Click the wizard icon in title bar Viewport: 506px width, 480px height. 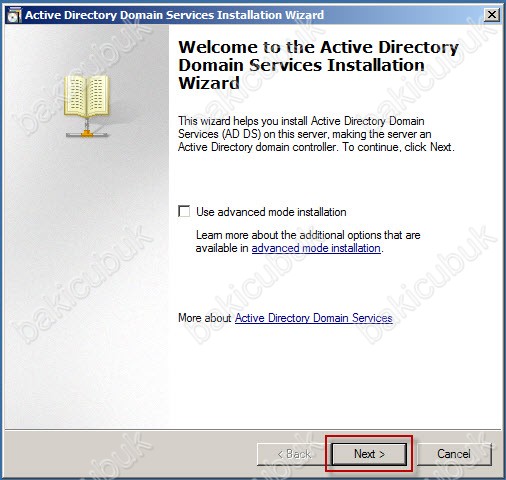point(14,15)
